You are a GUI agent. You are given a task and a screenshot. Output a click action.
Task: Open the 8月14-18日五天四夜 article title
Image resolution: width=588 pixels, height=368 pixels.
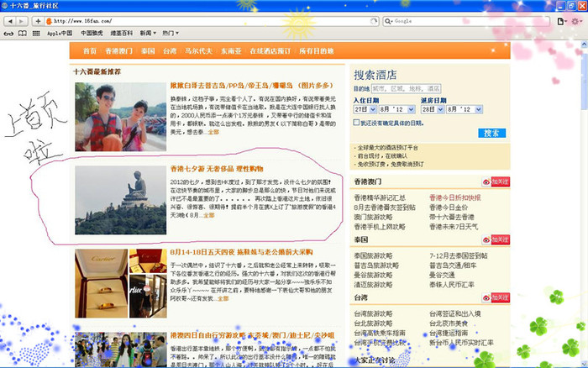[242, 252]
